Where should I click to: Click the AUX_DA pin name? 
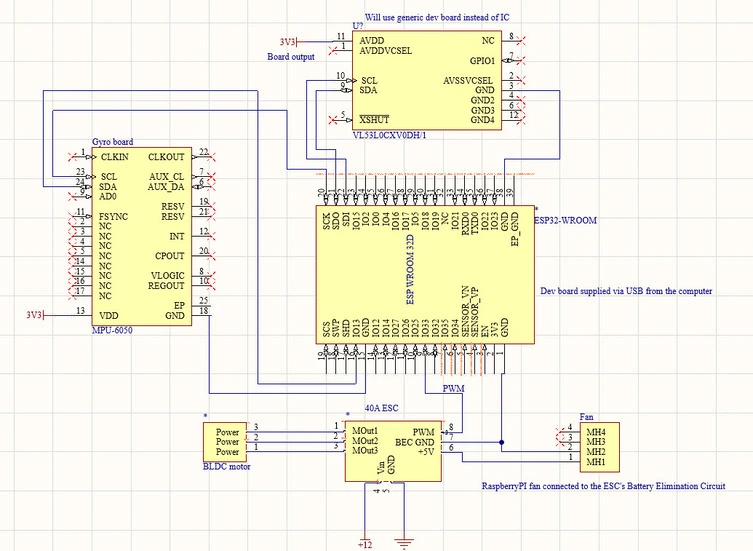[166, 187]
